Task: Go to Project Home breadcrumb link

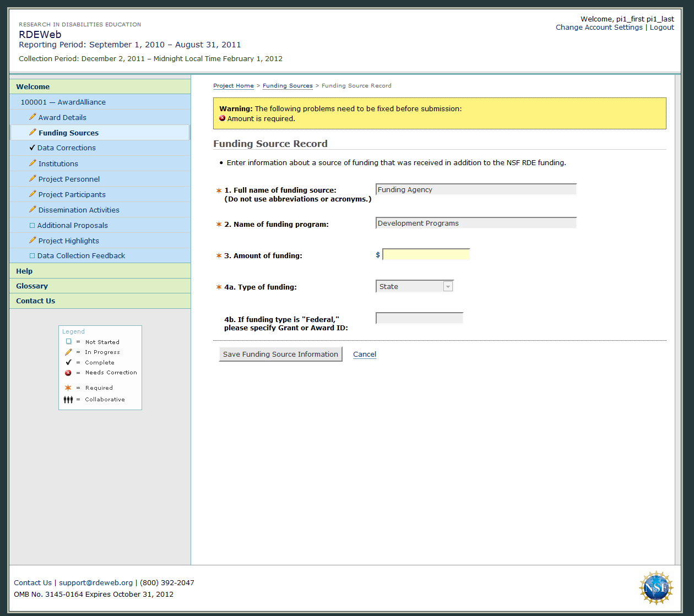Action: tap(234, 86)
